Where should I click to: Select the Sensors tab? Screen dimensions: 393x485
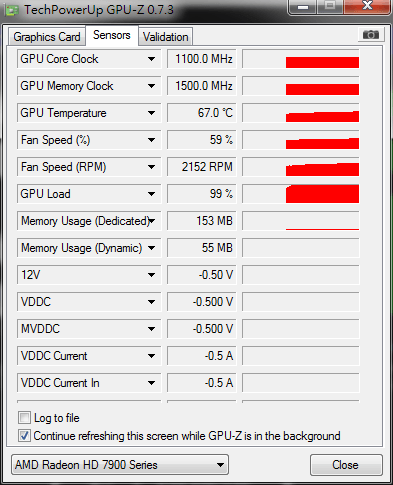point(112,35)
